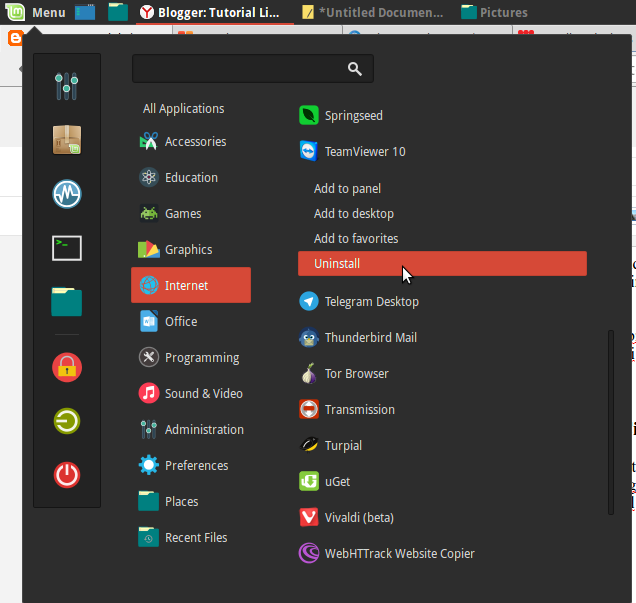Click the uGet text label
This screenshot has height=603, width=636.
tap(337, 482)
